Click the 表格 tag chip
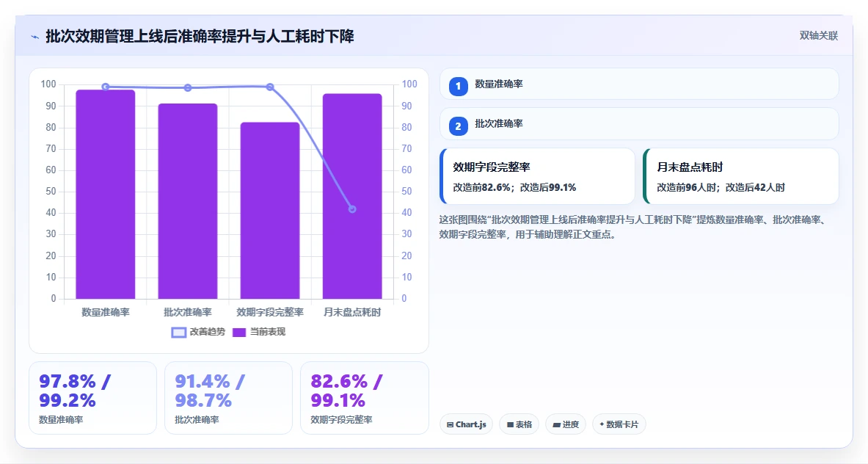This screenshot has width=868, height=464. 519,424
